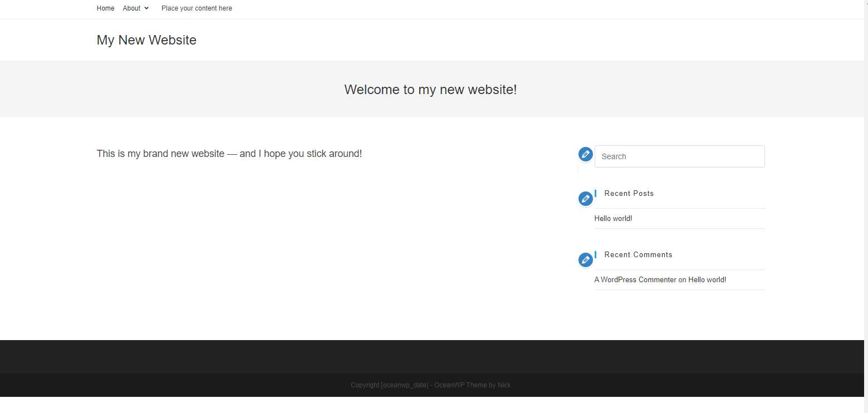Click the 'My New Website' site title
The width and height of the screenshot is (868, 413).
(146, 40)
